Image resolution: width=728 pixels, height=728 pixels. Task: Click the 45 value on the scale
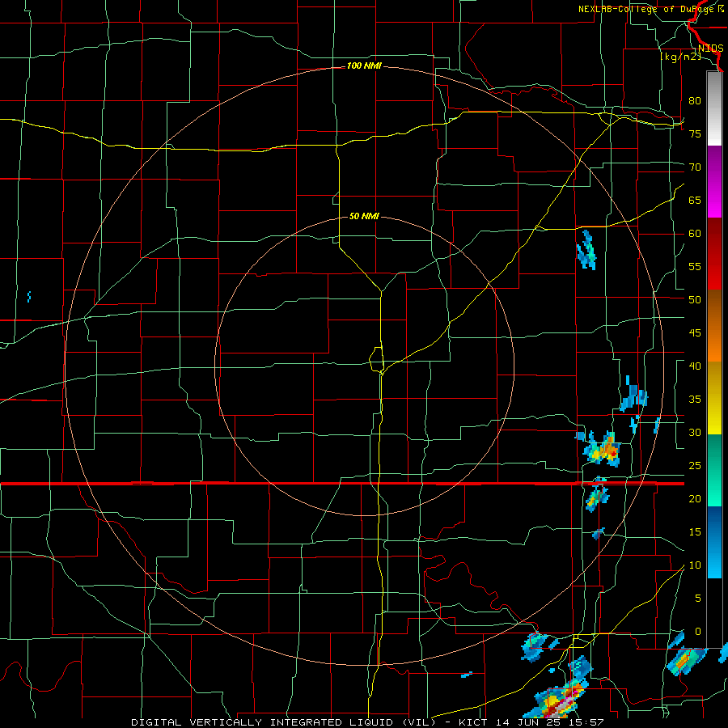click(x=695, y=333)
